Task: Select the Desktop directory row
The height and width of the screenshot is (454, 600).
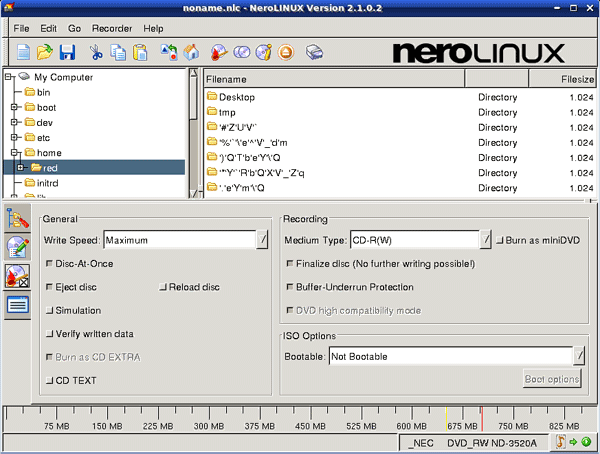Action: tap(399, 97)
